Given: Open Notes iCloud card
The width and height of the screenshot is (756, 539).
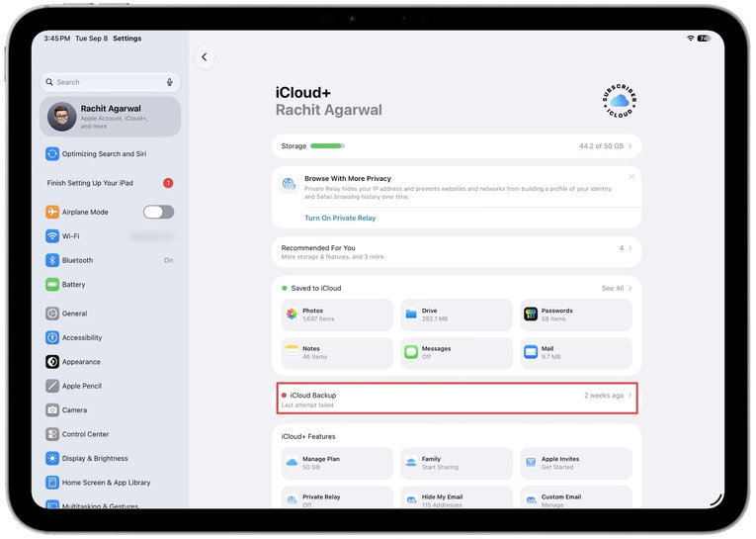Looking at the screenshot, I should pos(337,353).
